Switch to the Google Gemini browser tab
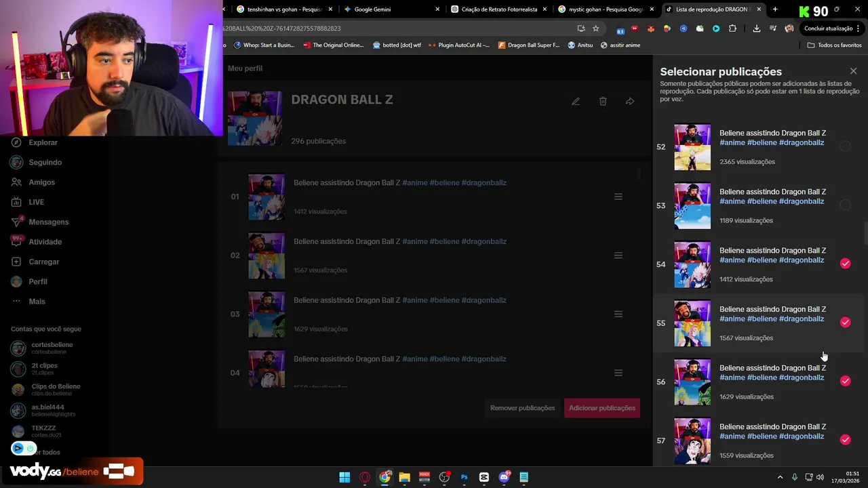The height and width of the screenshot is (488, 868). 390,9
